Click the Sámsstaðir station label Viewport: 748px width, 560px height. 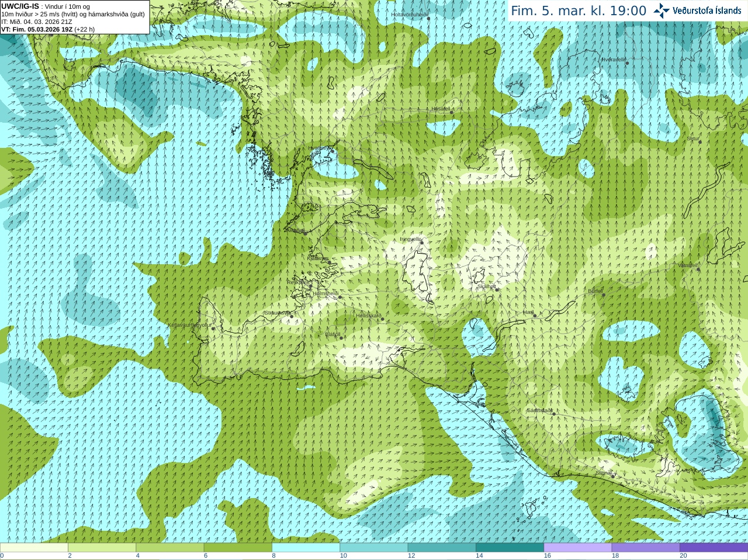tap(539, 410)
